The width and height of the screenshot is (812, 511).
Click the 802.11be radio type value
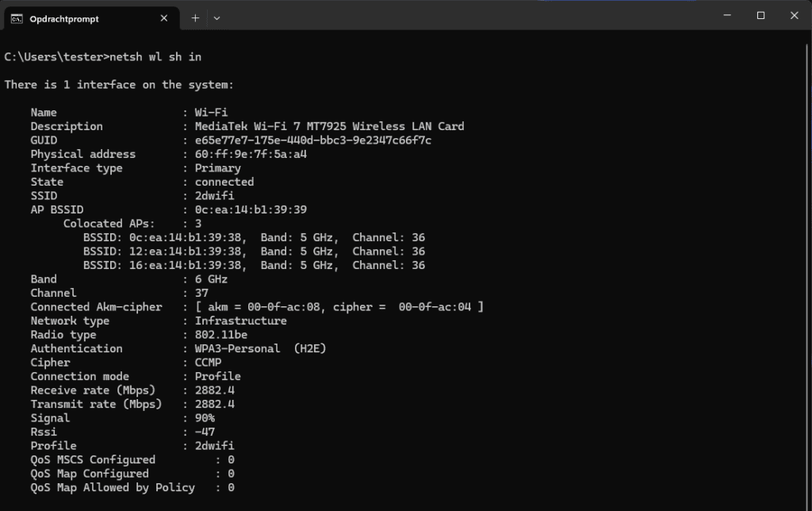click(x=220, y=335)
